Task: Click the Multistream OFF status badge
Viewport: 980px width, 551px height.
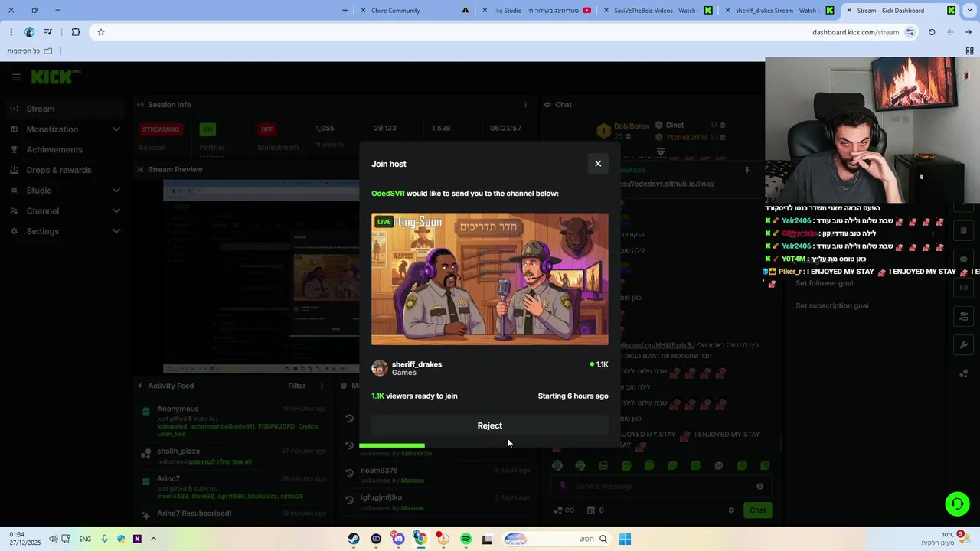Action: click(266, 129)
